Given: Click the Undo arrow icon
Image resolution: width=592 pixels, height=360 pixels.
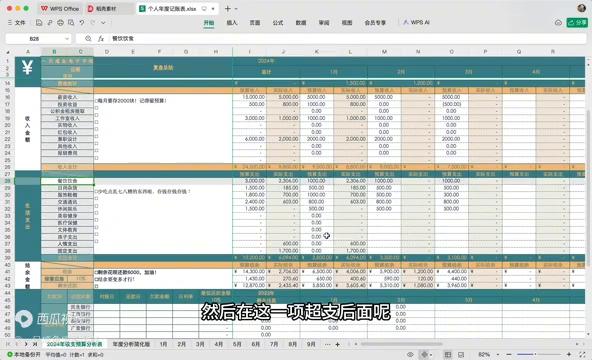Looking at the screenshot, I should [82, 23].
